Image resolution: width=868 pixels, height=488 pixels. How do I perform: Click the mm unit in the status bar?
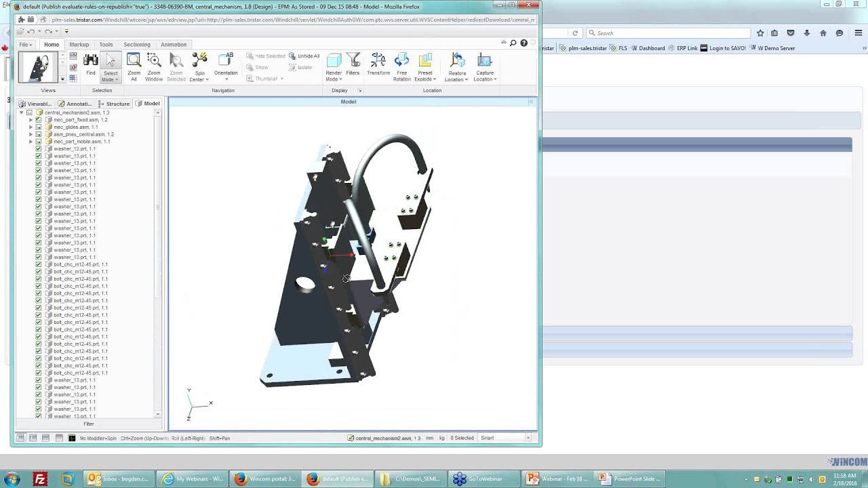pos(429,438)
